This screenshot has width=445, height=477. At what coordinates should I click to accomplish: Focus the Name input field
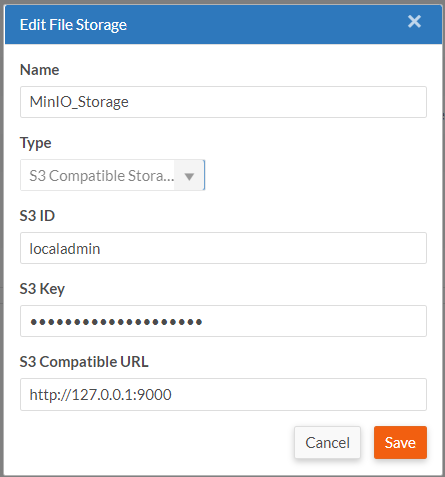click(223, 102)
